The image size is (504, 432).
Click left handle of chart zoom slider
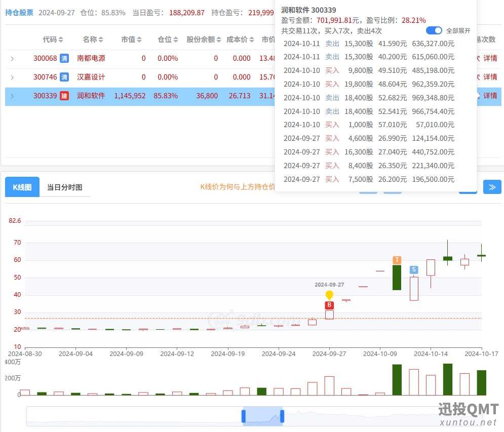tap(243, 416)
